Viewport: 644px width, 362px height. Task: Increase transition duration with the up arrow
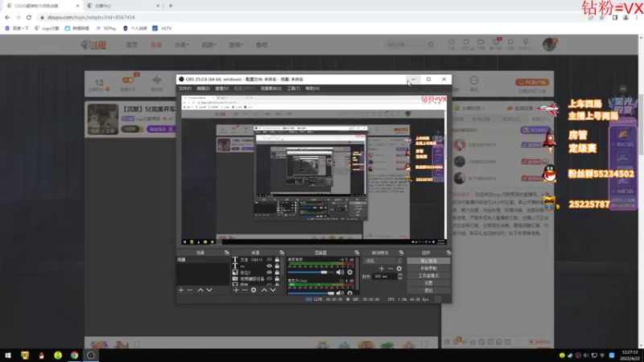[400, 274]
